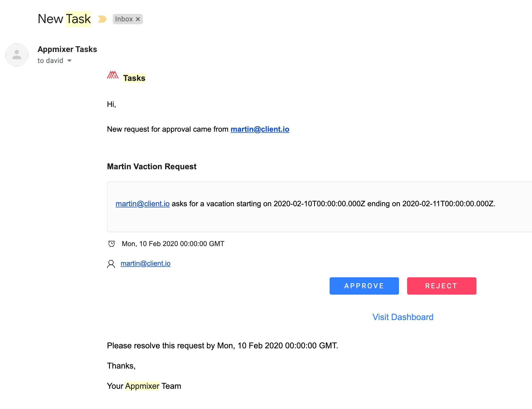Screen dimensions: 532x409
Task: Expand recipient details next to 'to david'
Action: [69, 61]
